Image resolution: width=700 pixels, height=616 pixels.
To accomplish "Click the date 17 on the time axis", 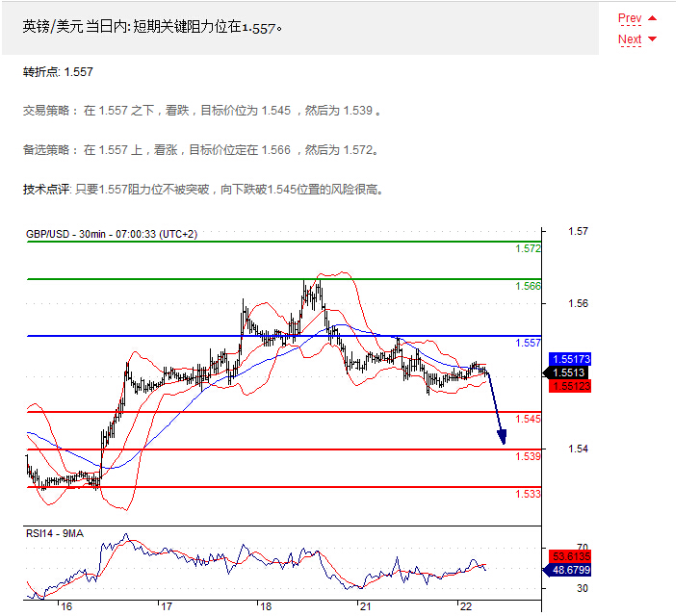I will (166, 606).
